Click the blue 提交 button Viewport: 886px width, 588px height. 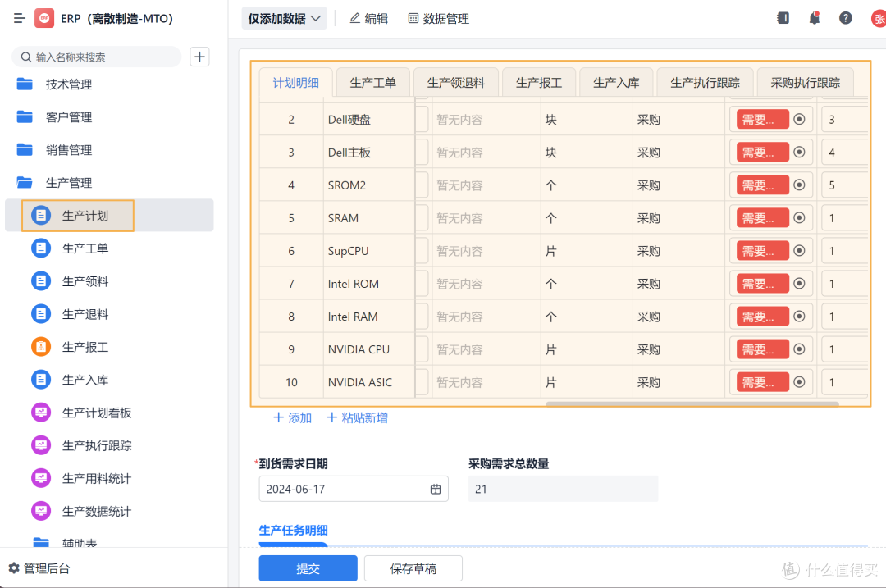point(308,568)
